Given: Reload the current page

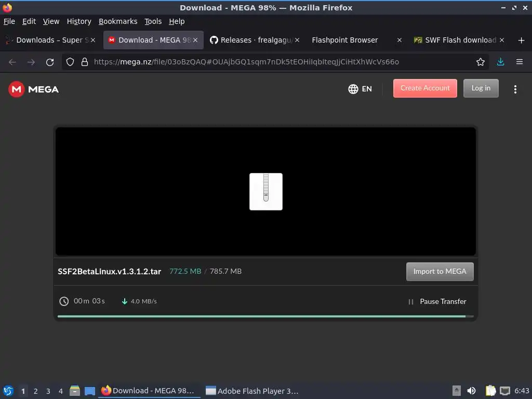Looking at the screenshot, I should (50, 62).
